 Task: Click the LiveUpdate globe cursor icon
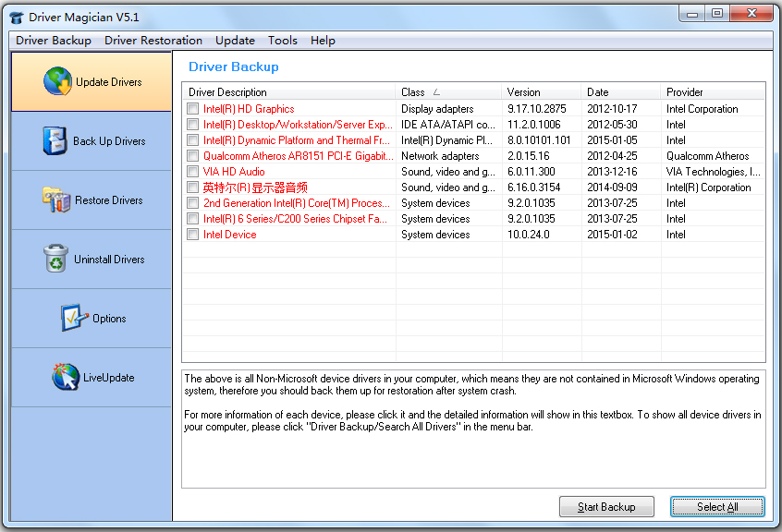pyautogui.click(x=66, y=377)
